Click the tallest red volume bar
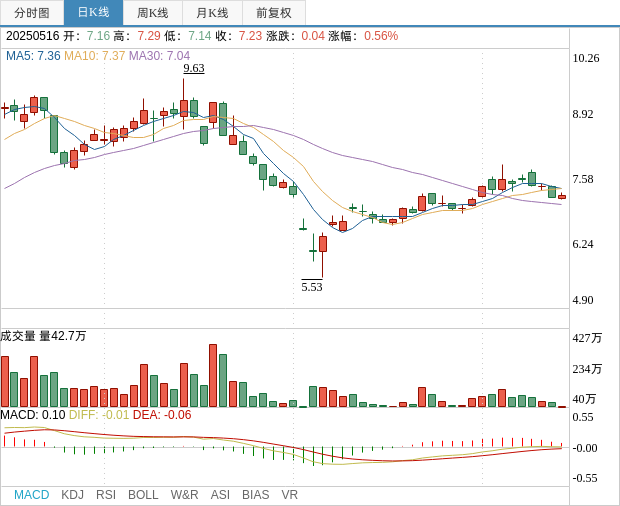 (x=213, y=376)
